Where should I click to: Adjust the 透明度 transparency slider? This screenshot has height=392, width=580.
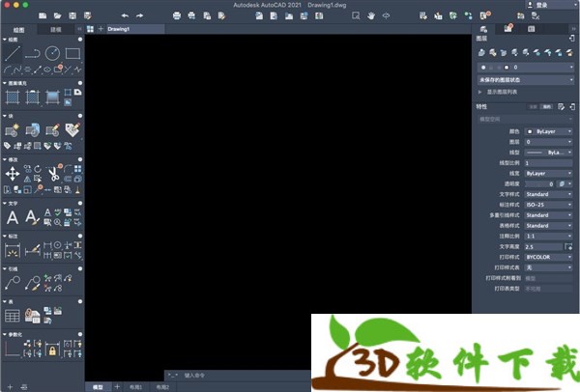[x=540, y=184]
